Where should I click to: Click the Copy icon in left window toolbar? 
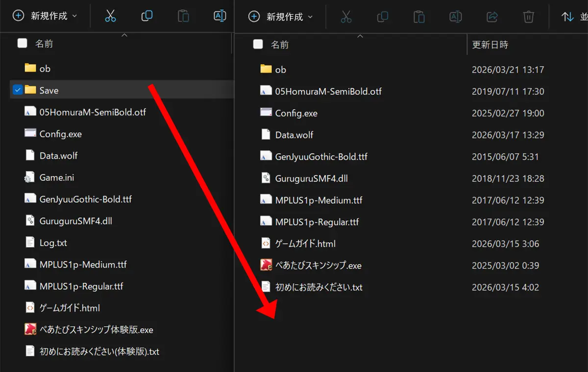(x=147, y=16)
